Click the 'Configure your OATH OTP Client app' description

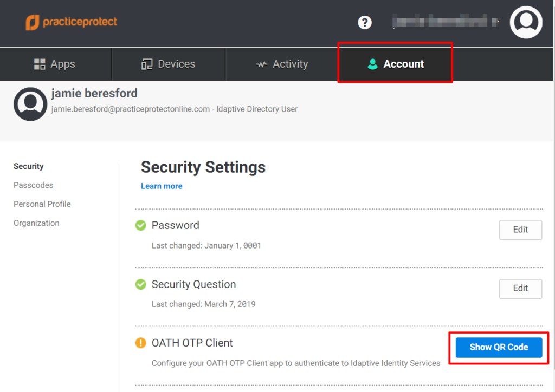296,363
